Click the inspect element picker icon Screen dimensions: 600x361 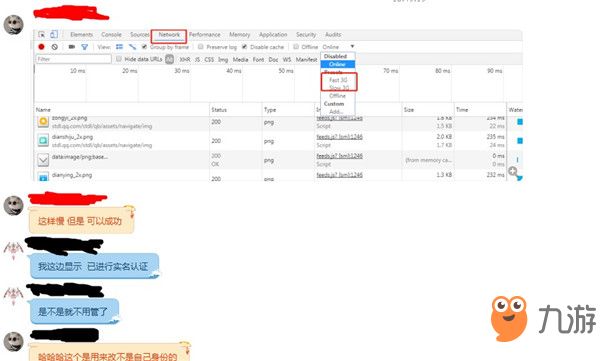pyautogui.click(x=42, y=34)
